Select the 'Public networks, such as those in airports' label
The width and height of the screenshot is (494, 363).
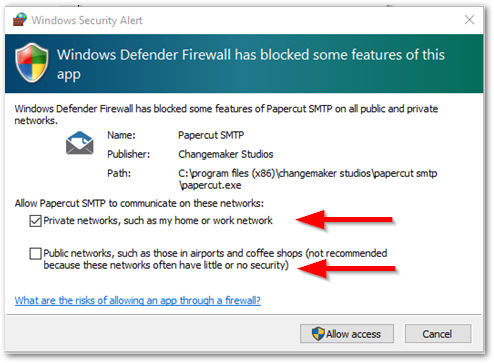pyautogui.click(x=215, y=259)
